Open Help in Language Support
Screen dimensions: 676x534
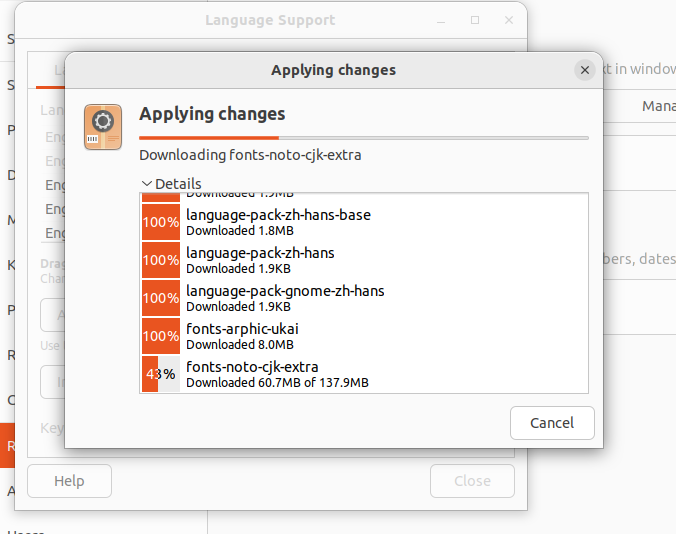[x=69, y=481]
